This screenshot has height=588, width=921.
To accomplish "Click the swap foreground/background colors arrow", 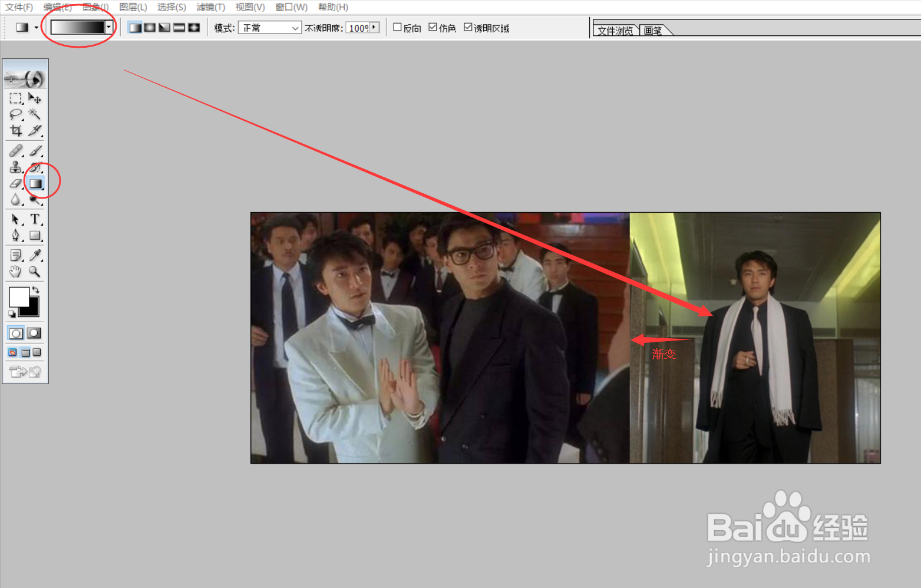I will tap(35, 289).
